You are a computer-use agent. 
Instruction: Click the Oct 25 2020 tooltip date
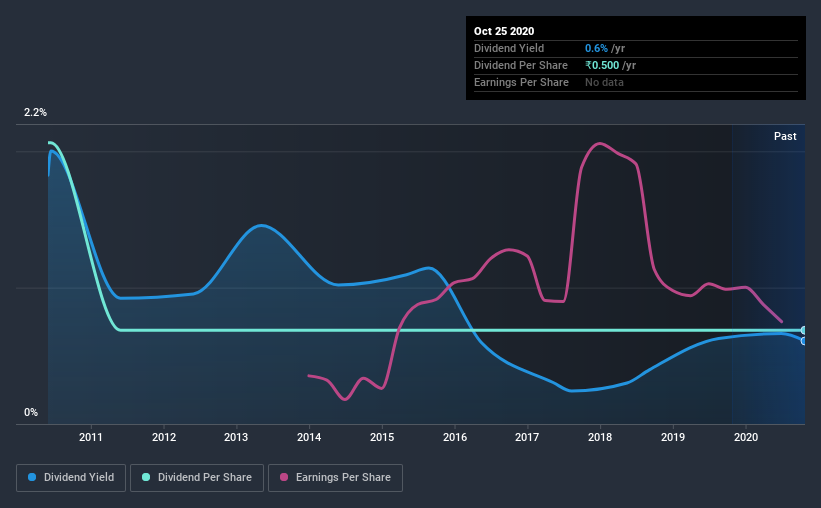pyautogui.click(x=504, y=31)
